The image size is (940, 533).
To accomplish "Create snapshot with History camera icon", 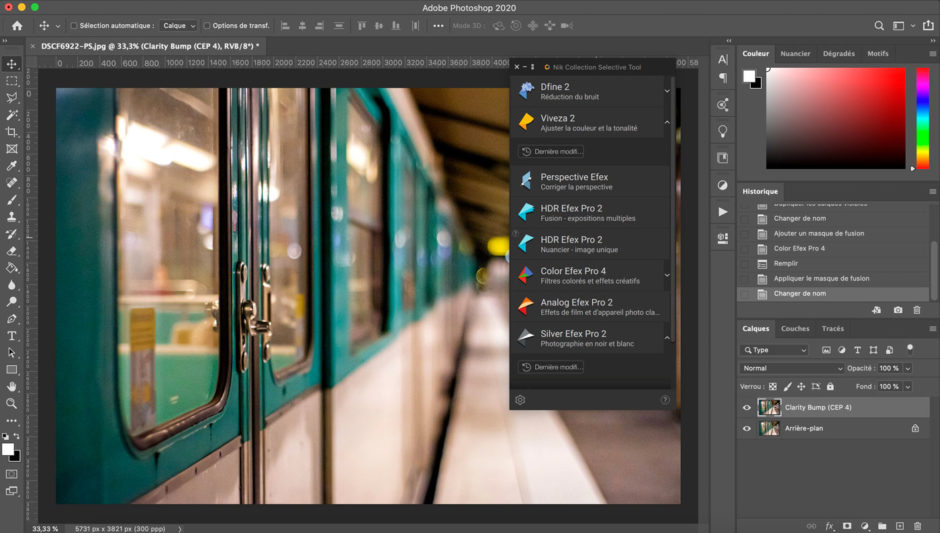I will tap(897, 310).
